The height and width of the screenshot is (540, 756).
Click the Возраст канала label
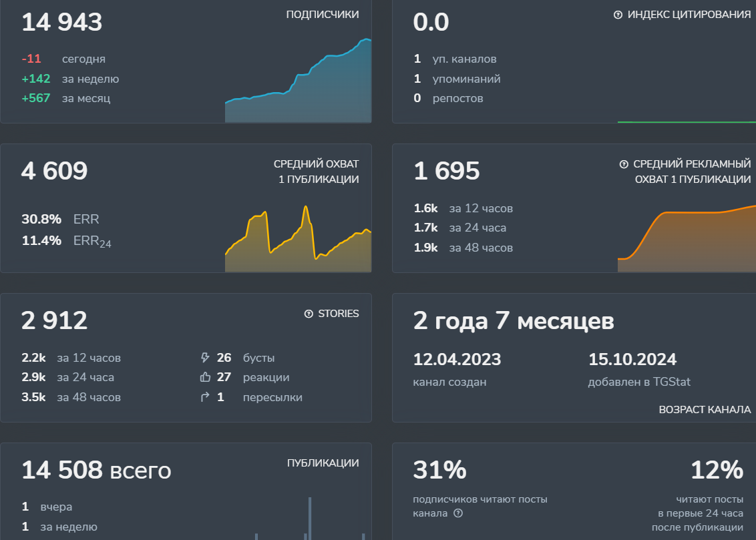(x=705, y=410)
